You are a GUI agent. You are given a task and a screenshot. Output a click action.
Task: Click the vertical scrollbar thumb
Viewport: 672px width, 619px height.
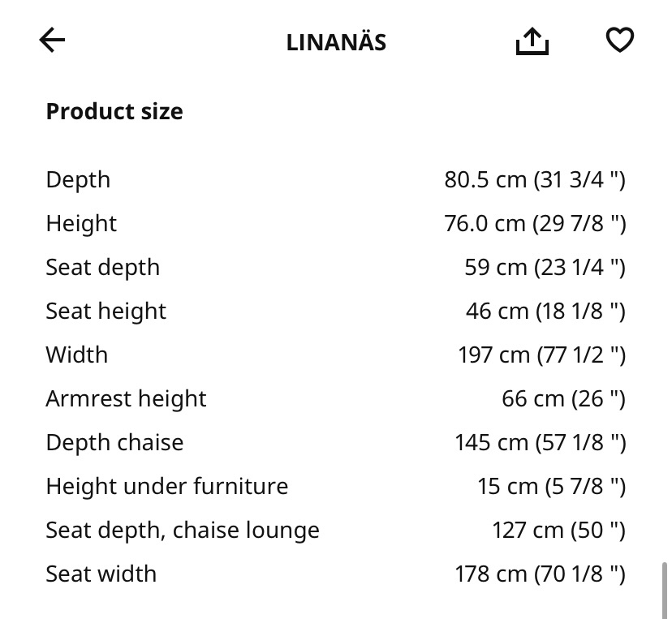point(665,591)
